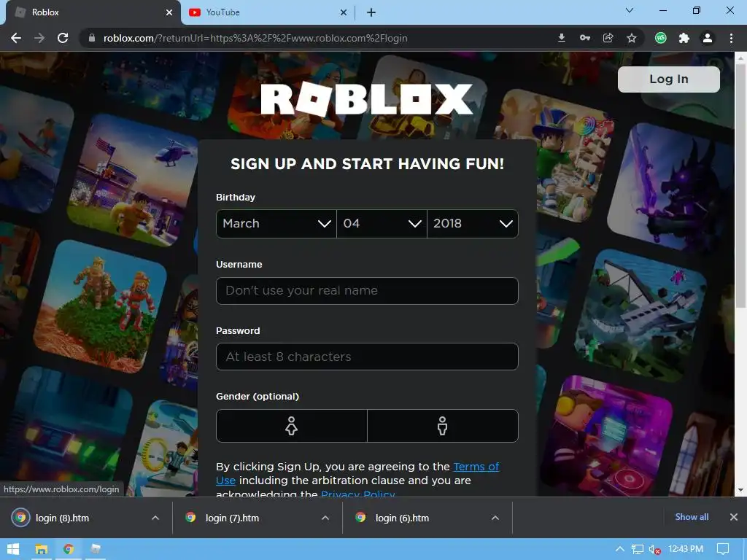Focus the Password input field
This screenshot has height=560, width=747.
(367, 357)
